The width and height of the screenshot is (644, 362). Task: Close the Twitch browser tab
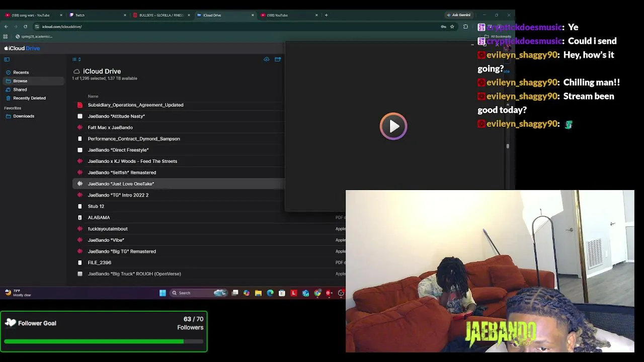[125, 15]
